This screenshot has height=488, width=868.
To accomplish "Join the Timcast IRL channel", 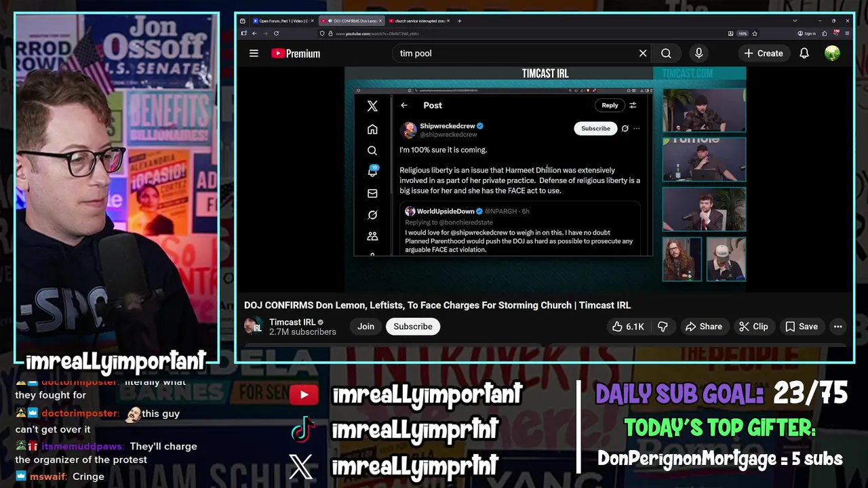I will (x=366, y=327).
